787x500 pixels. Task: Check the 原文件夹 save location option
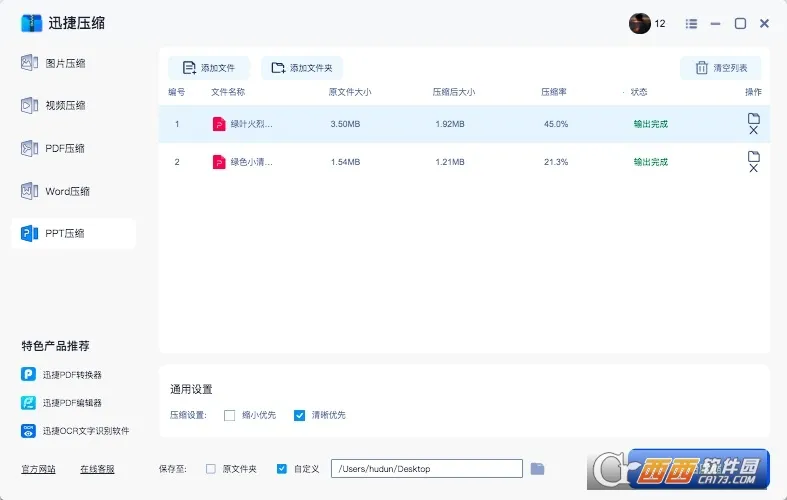(211, 468)
